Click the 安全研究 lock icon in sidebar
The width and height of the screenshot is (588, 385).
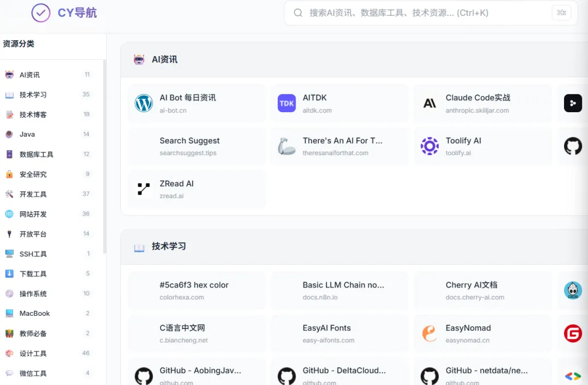click(9, 174)
